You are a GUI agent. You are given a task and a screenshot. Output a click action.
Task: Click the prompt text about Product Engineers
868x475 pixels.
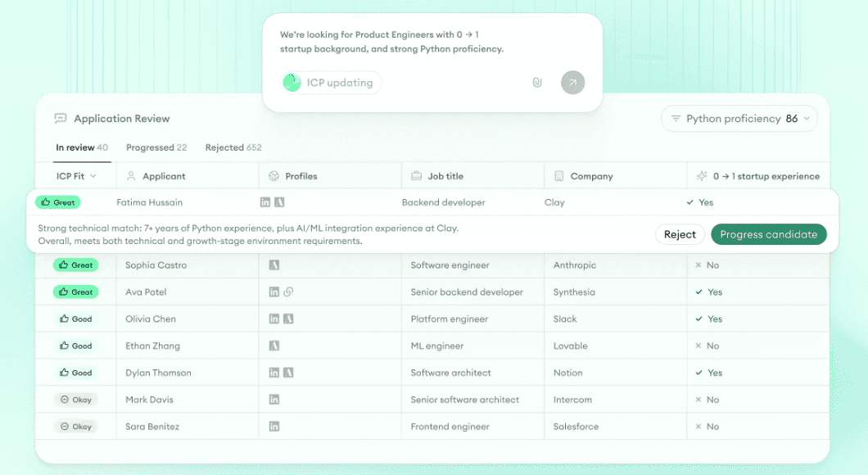coord(391,42)
